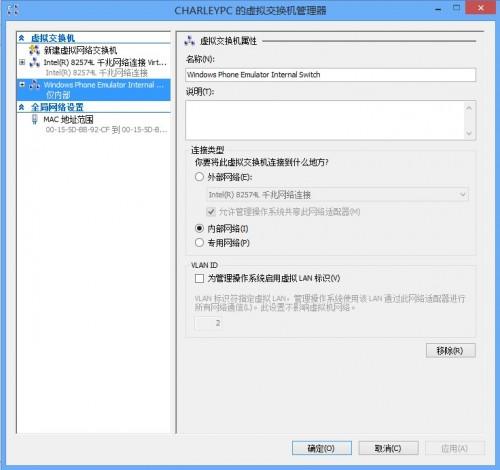
Task: Click the grey Intel(R) 82574L 千兆网络连接 subtext
Action: [x=97, y=73]
